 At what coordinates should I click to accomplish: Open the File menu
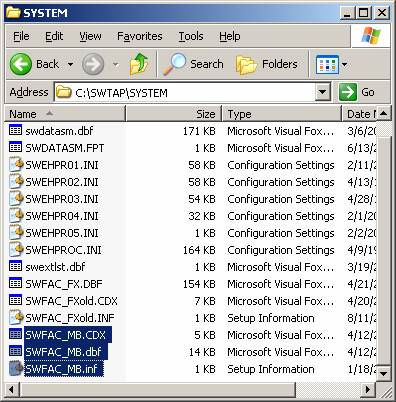coord(21,36)
